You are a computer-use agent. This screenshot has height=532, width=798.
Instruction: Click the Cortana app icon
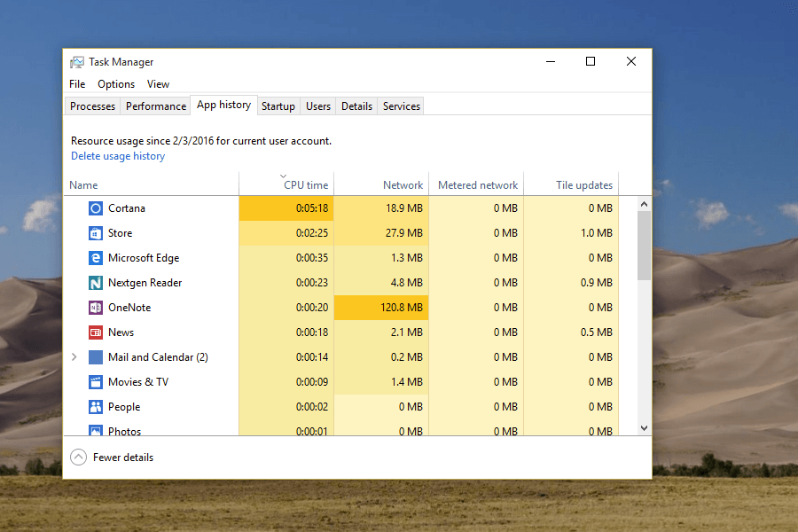coord(95,208)
